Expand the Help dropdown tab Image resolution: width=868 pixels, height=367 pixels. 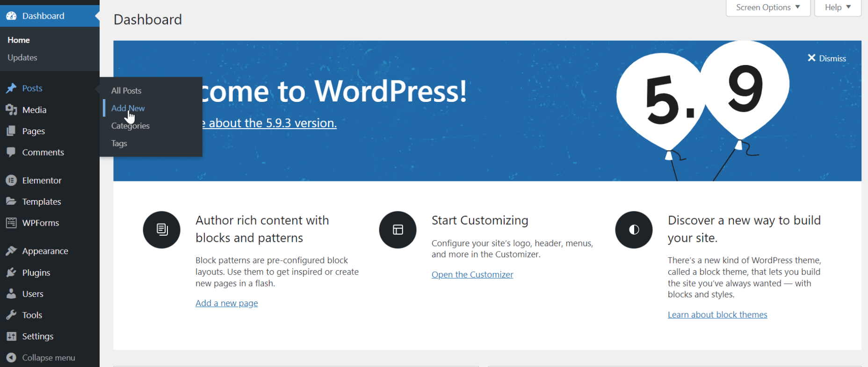pyautogui.click(x=838, y=7)
